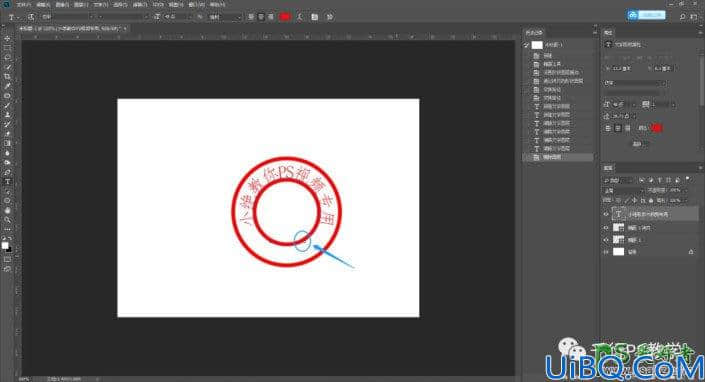The height and width of the screenshot is (382, 705).
Task: Select the Shape tool
Action: pos(7,200)
